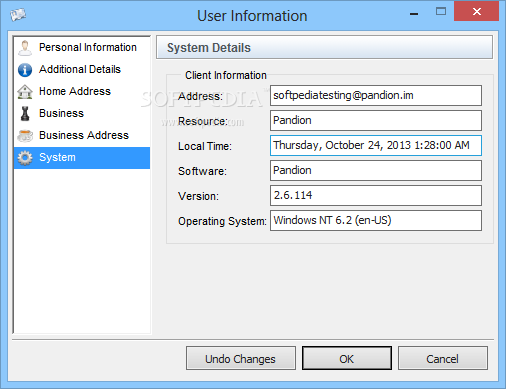
Task: Click the Operating System field
Action: point(376,220)
